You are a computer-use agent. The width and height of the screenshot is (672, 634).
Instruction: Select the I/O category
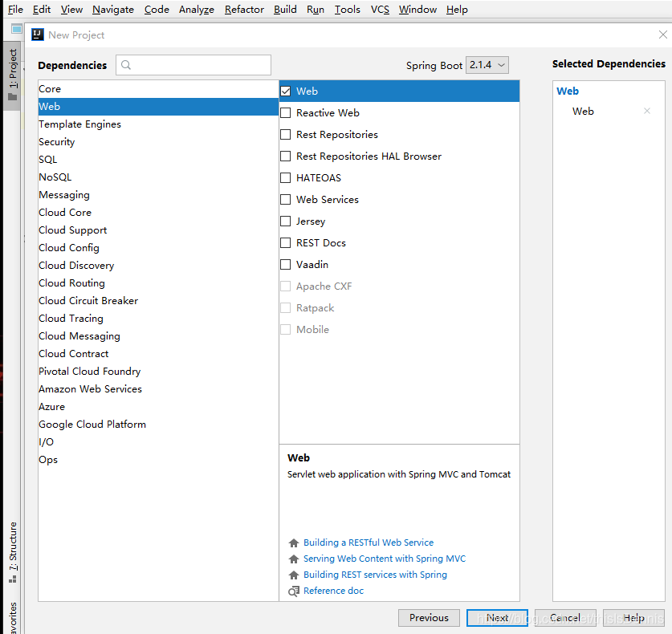point(158,442)
